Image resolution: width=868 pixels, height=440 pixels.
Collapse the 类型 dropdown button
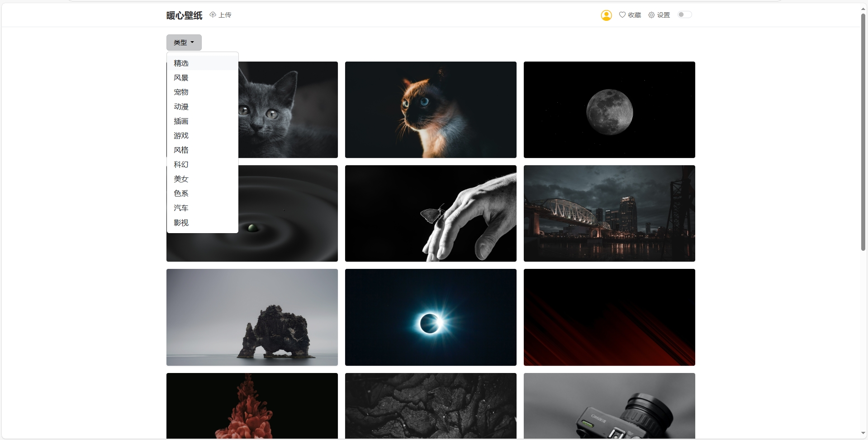pos(184,43)
